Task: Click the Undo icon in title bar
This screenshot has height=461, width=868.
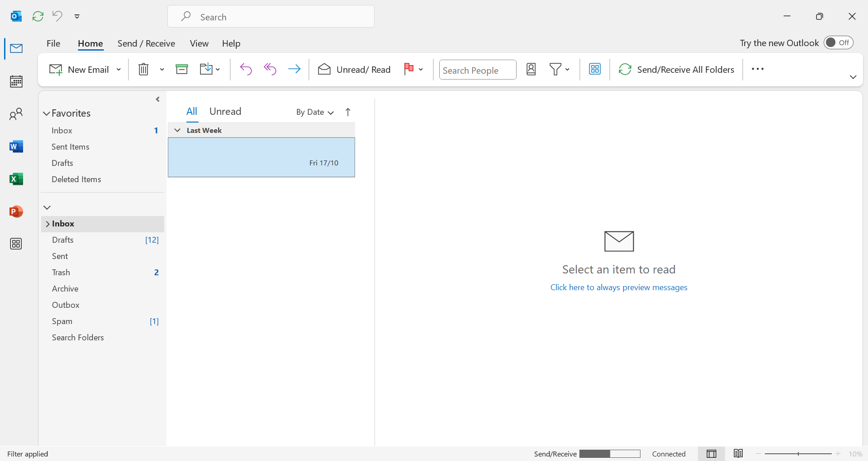Action: tap(57, 16)
